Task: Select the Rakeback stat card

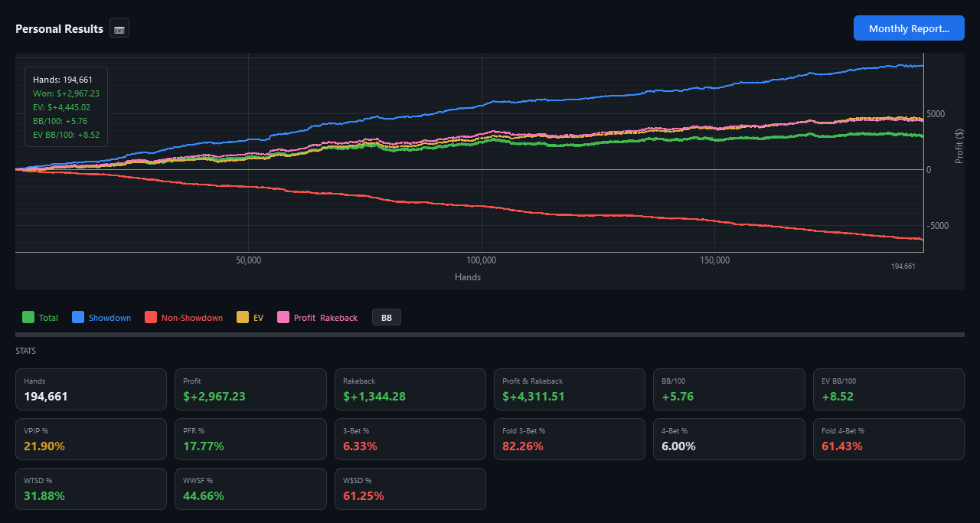Action: (410, 389)
